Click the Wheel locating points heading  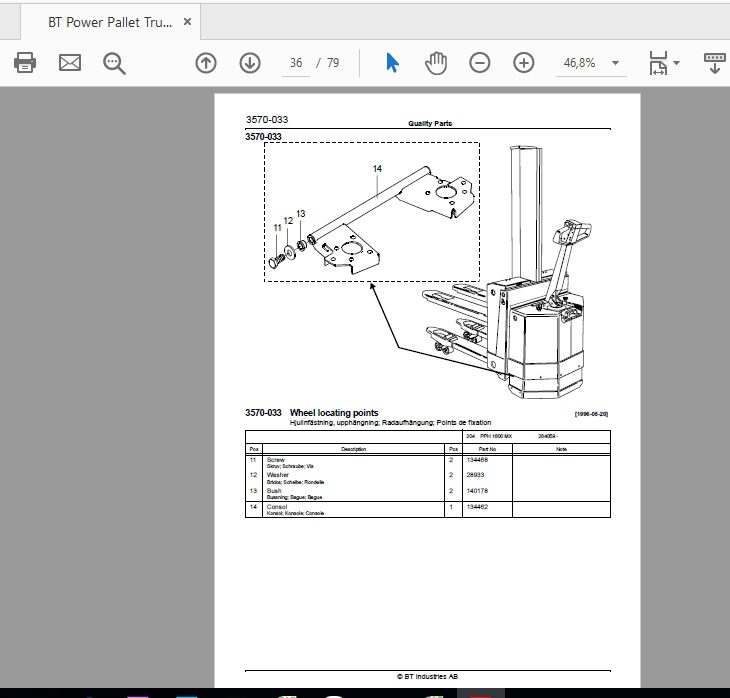click(334, 413)
